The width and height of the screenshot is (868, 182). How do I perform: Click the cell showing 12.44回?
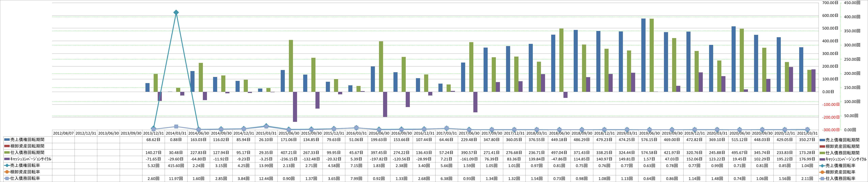pos(266,178)
